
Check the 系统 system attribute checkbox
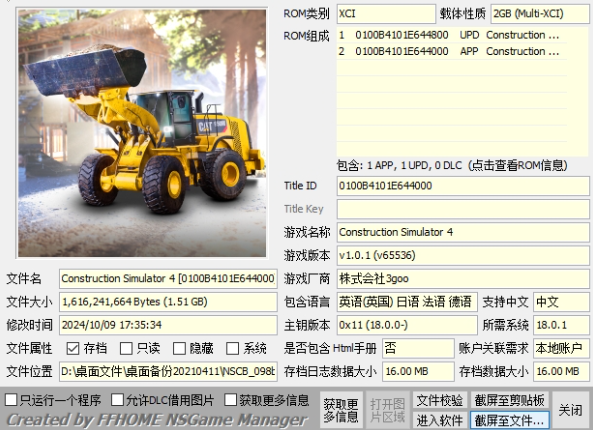(232, 348)
